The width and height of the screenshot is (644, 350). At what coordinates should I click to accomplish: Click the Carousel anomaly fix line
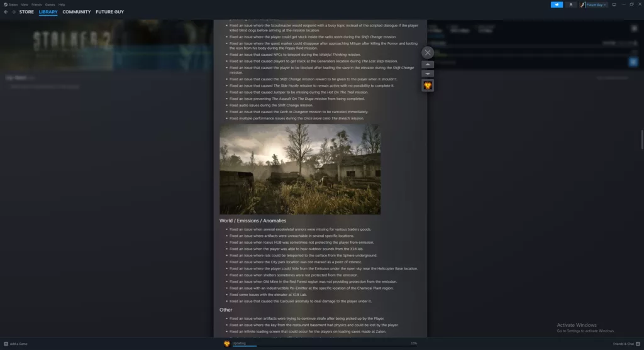[x=300, y=301]
